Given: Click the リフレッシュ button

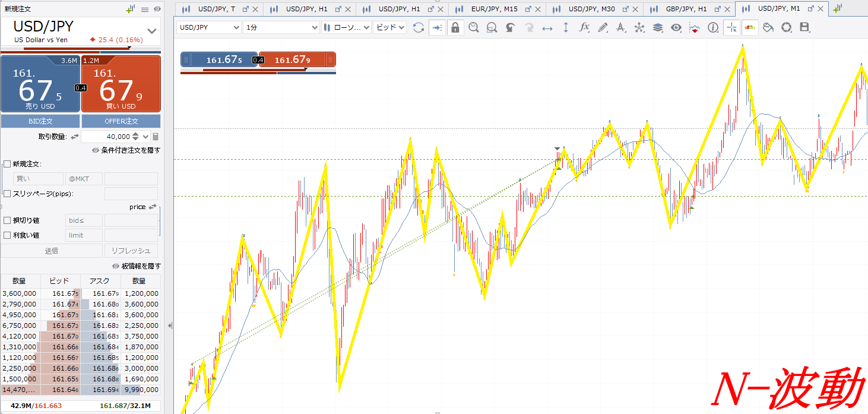Looking at the screenshot, I should coord(131,251).
